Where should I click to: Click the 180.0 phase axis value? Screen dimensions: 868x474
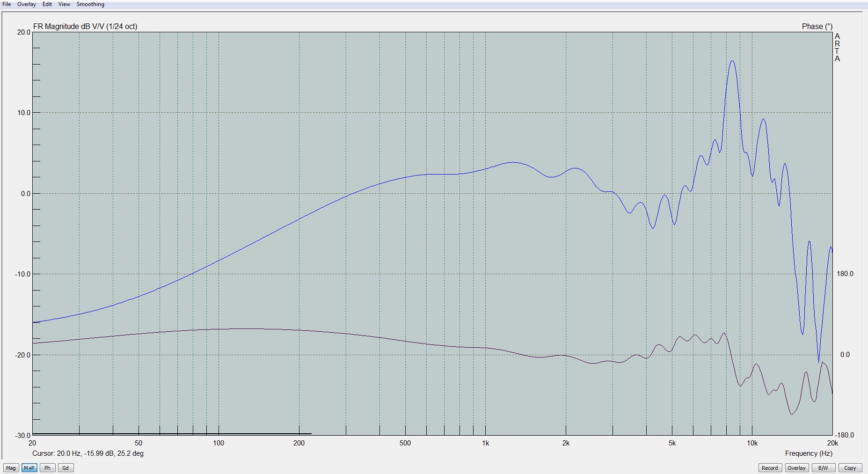pos(845,274)
